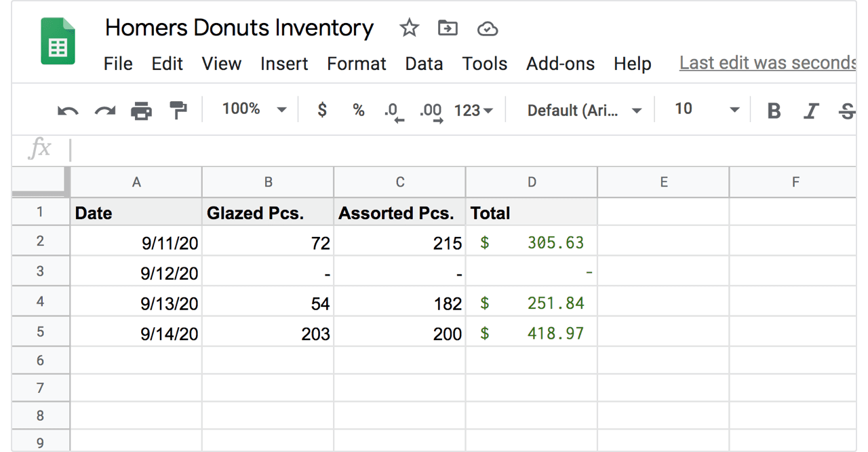Select the total cell showing 251.84
The image size is (868, 452).
532,303
